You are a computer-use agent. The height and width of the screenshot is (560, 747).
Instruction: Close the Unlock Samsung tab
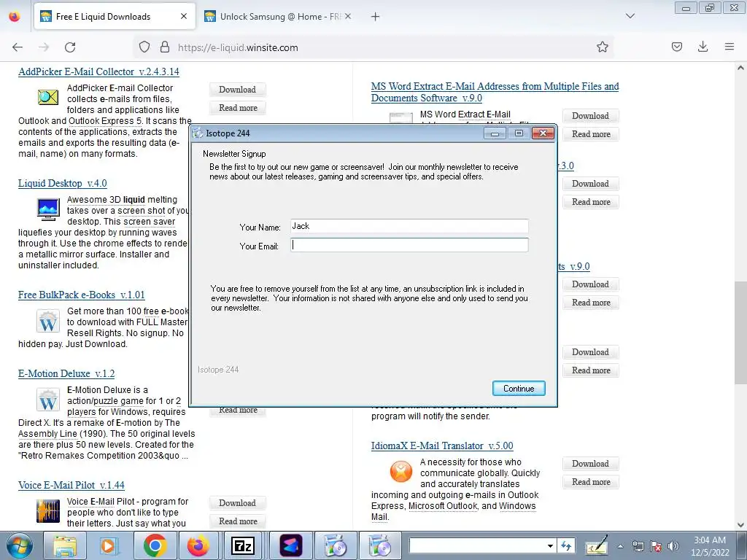tap(348, 17)
